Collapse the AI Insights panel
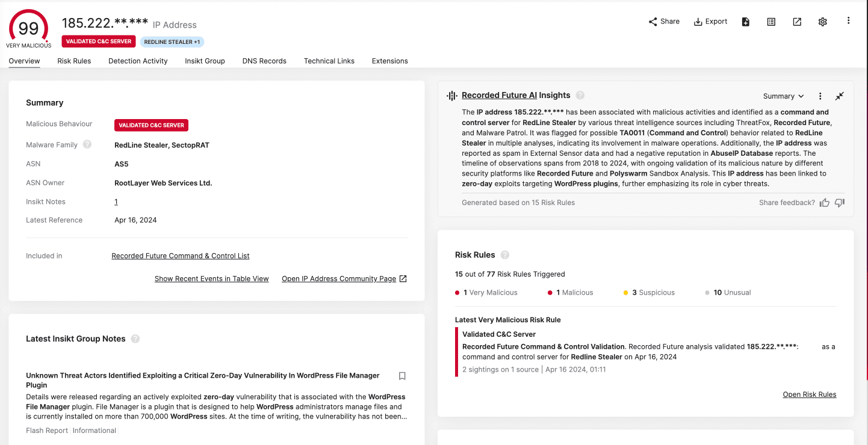Viewport: 868px width, 445px height. [839, 96]
